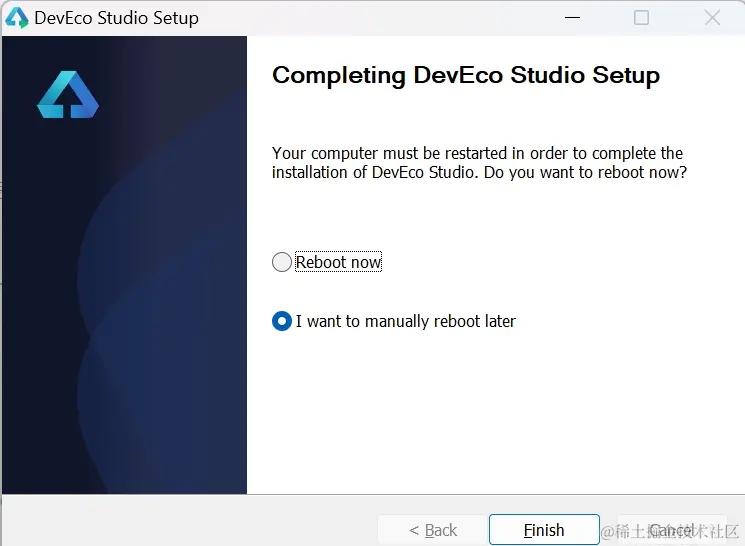Select the Reboot now radio button
The image size is (745, 546).
(282, 262)
